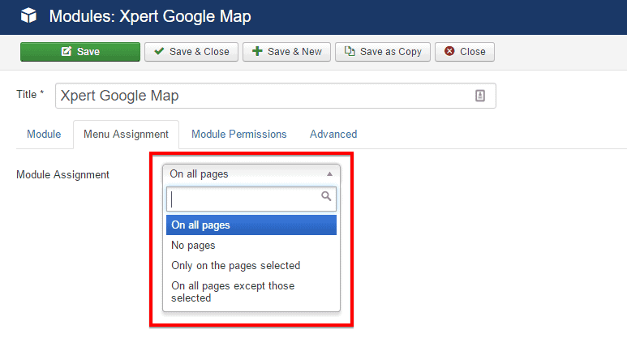Click the Joomla modules cube icon
The height and width of the screenshot is (364, 627).
click(28, 15)
